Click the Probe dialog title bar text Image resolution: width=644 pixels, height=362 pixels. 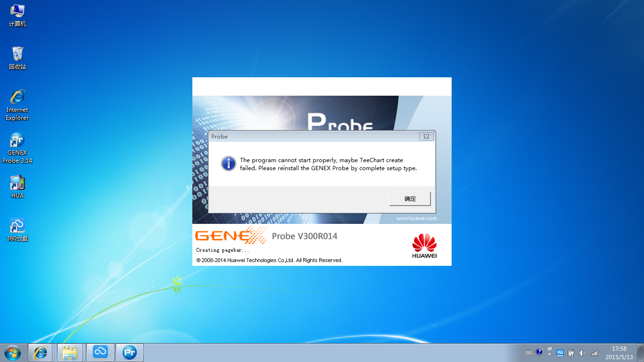click(219, 137)
